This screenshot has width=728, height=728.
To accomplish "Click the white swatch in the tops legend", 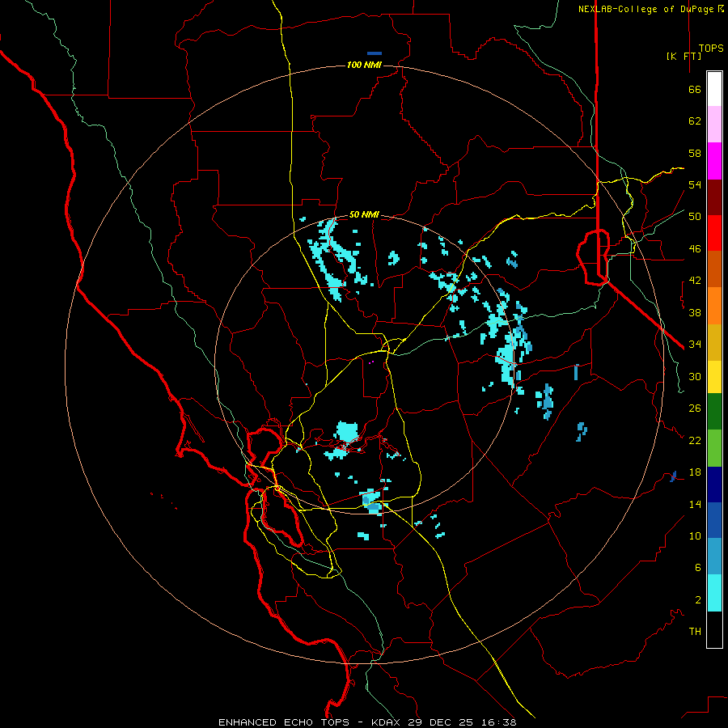I will coord(714,89).
